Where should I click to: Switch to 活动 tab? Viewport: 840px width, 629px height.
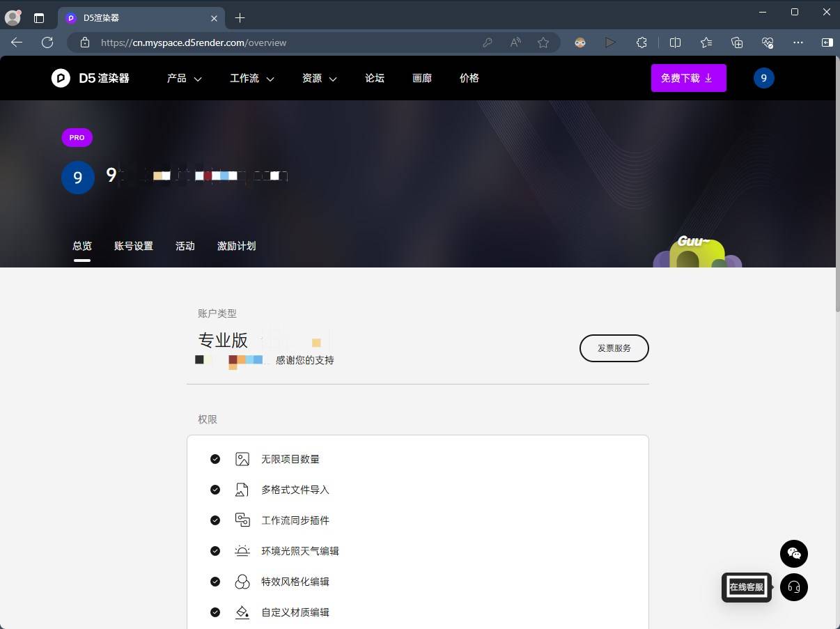point(185,246)
